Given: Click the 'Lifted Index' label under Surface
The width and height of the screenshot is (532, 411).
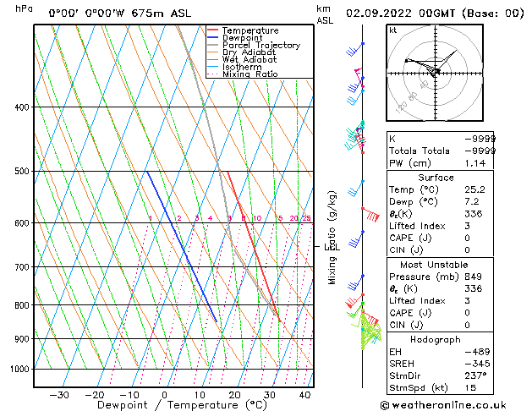Looking at the screenshot, I should pyautogui.click(x=417, y=226).
